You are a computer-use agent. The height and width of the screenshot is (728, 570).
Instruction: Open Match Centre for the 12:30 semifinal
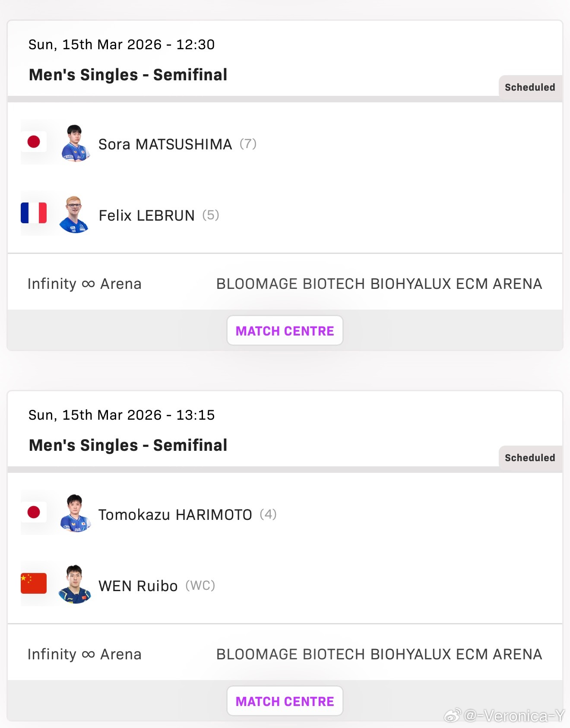(x=285, y=331)
